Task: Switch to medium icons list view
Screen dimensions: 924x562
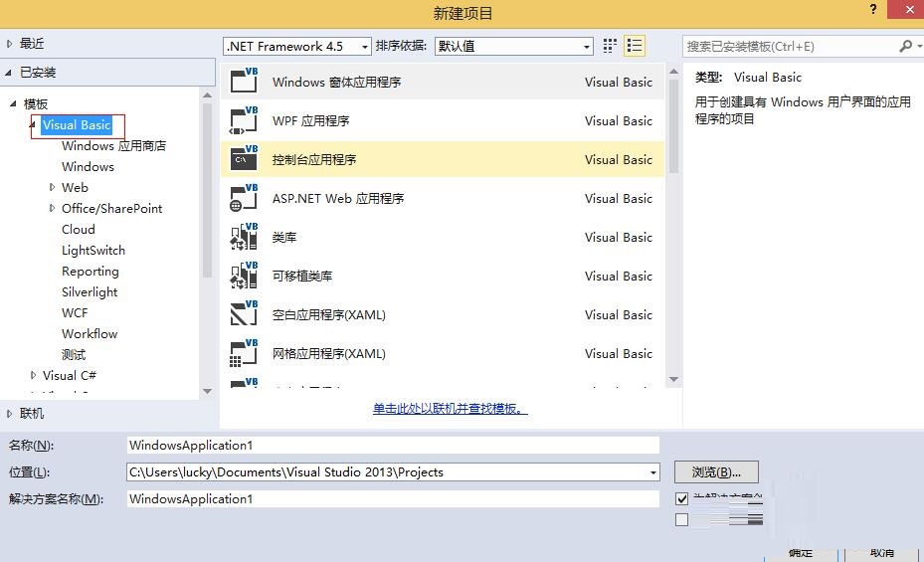Action: point(635,46)
